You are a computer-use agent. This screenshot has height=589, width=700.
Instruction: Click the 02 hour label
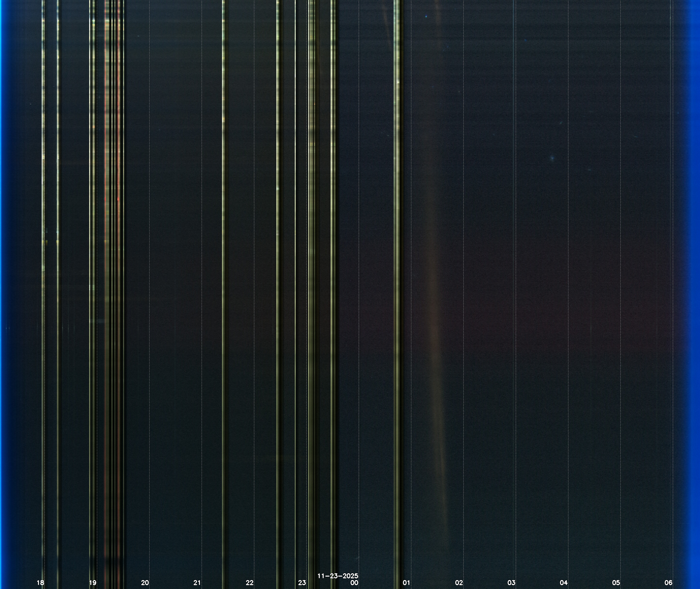[x=459, y=583]
